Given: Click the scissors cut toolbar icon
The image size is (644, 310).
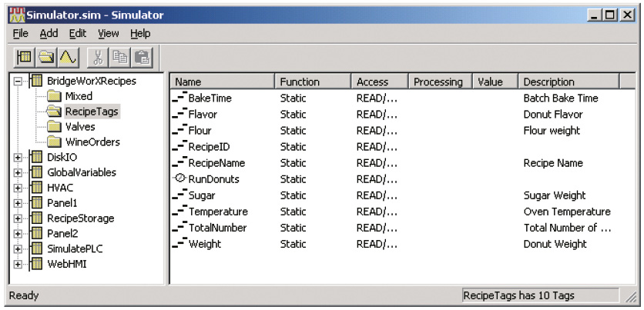Looking at the screenshot, I should tap(97, 58).
